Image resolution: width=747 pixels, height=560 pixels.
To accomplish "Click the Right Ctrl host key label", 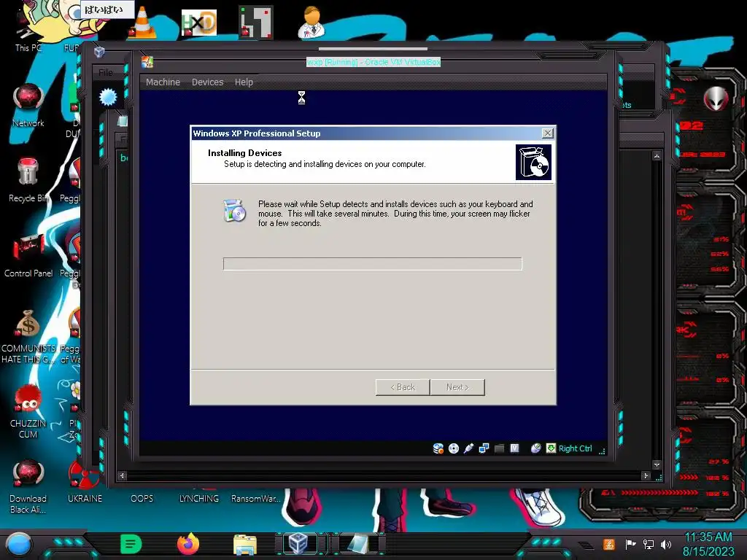I will point(575,448).
